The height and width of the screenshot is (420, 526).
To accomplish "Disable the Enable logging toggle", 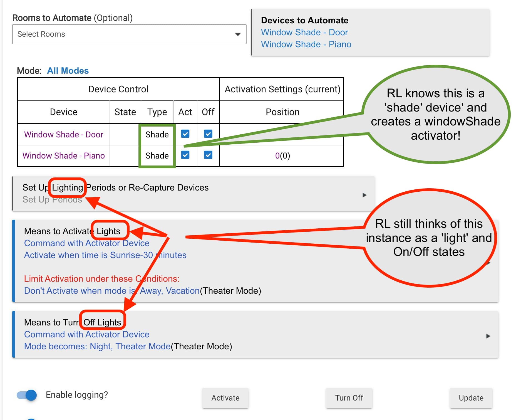I will click(x=27, y=395).
